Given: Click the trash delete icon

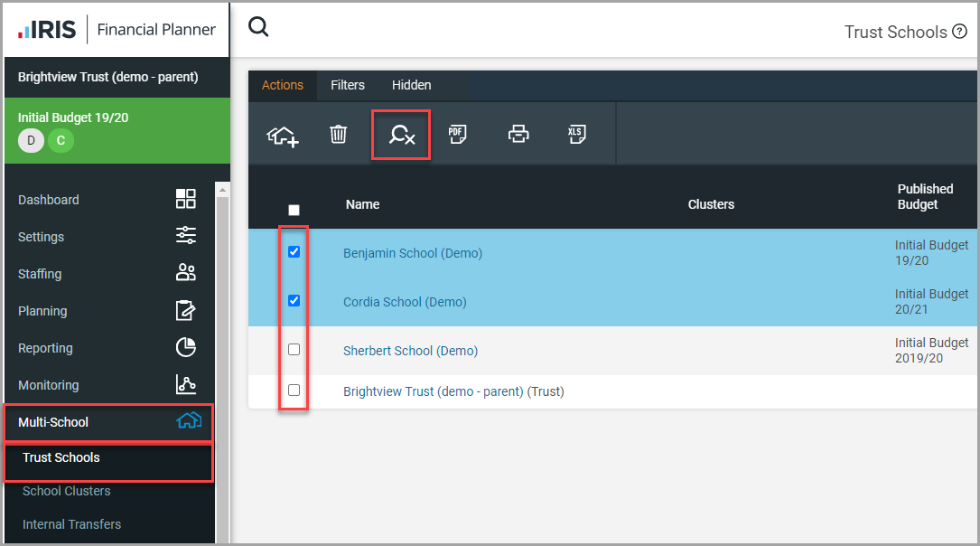Looking at the screenshot, I should (x=338, y=135).
